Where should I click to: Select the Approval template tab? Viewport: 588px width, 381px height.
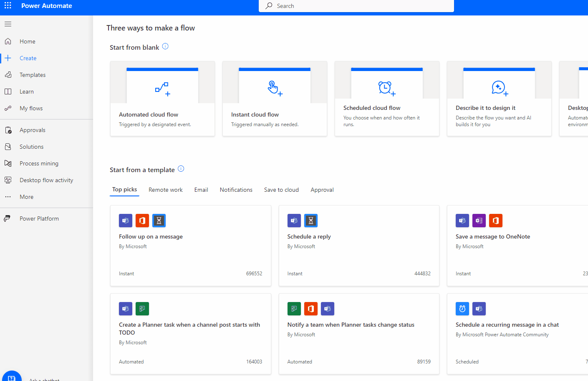point(322,190)
